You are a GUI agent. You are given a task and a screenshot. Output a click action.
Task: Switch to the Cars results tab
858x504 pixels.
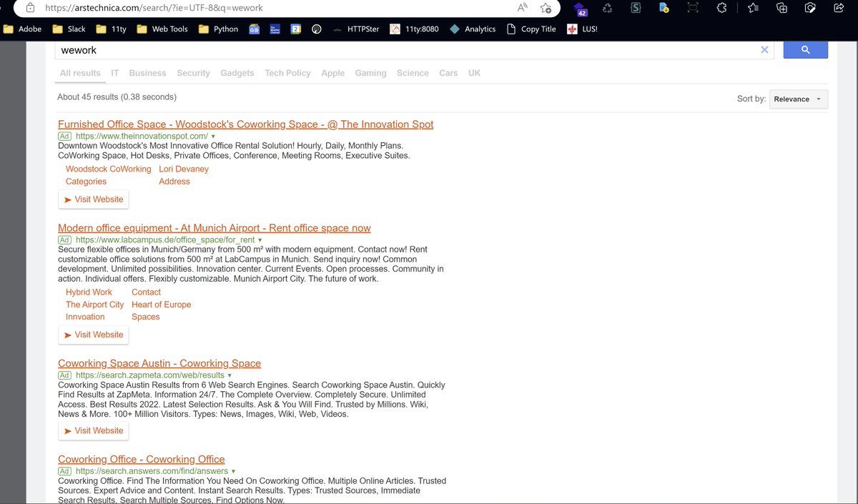pyautogui.click(x=448, y=73)
